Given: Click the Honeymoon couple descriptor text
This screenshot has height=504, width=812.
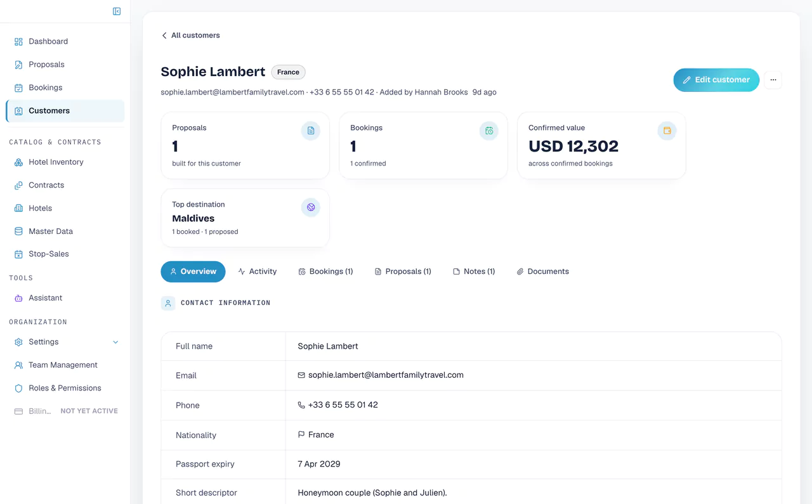Looking at the screenshot, I should (x=372, y=493).
